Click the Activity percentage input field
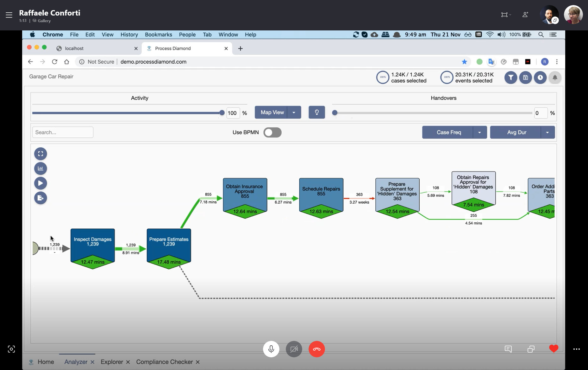This screenshot has width=588, height=370. [233, 113]
